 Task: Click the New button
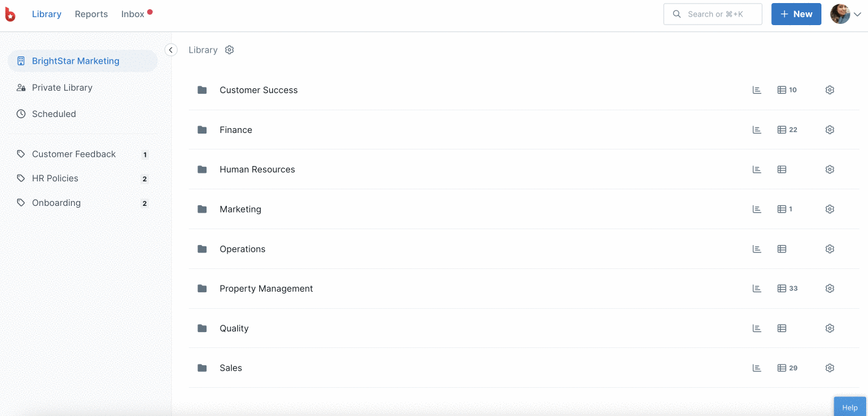(x=796, y=14)
